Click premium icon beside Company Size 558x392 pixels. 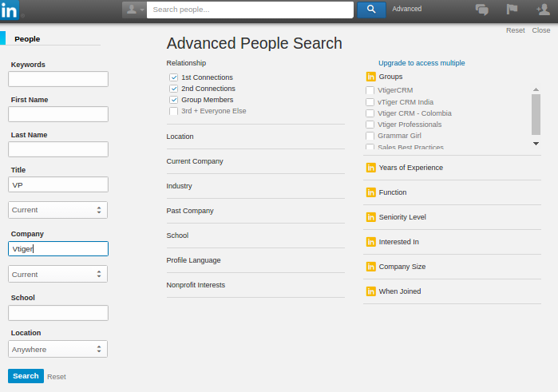coord(370,267)
